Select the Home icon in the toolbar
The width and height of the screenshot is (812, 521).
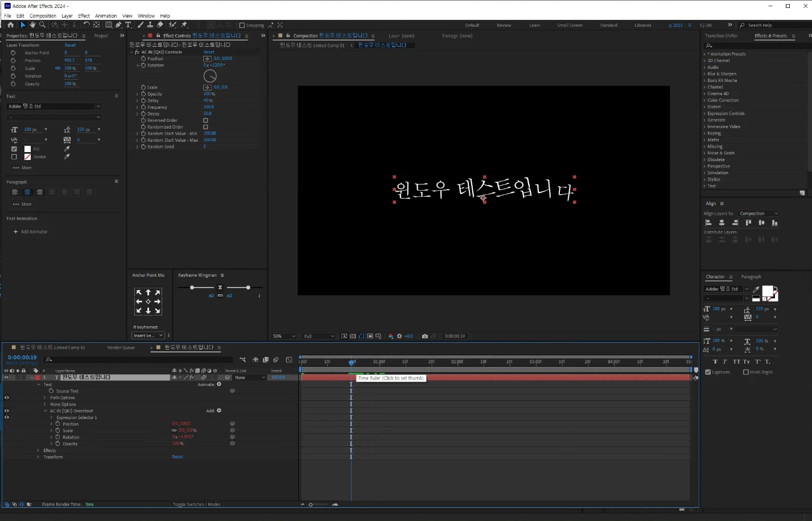[10, 25]
